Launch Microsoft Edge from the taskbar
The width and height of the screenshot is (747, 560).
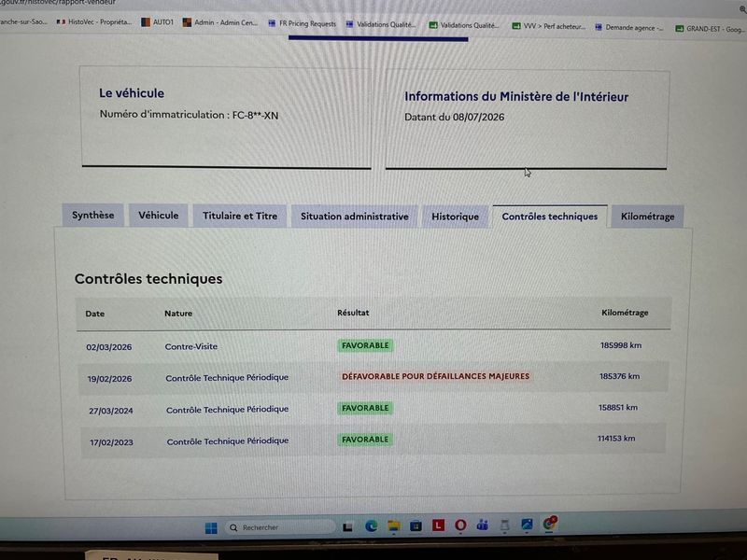[371, 525]
